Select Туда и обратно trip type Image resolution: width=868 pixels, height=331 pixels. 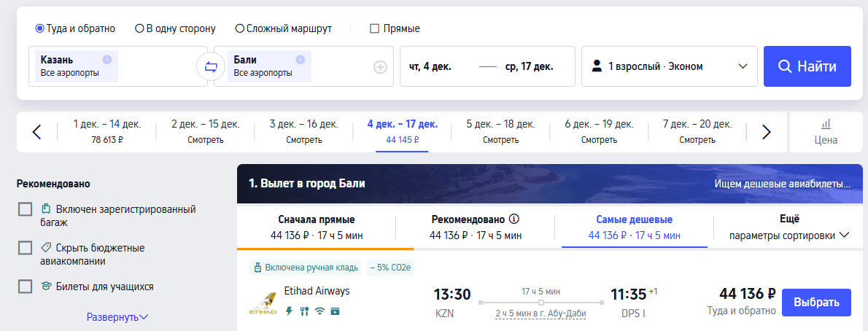coord(40,28)
